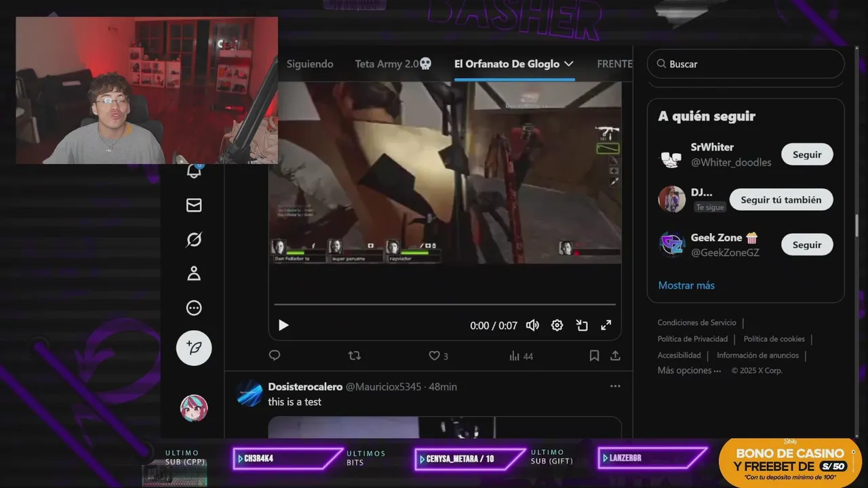The image size is (868, 488).
Task: Repost the video post
Action: click(x=354, y=355)
